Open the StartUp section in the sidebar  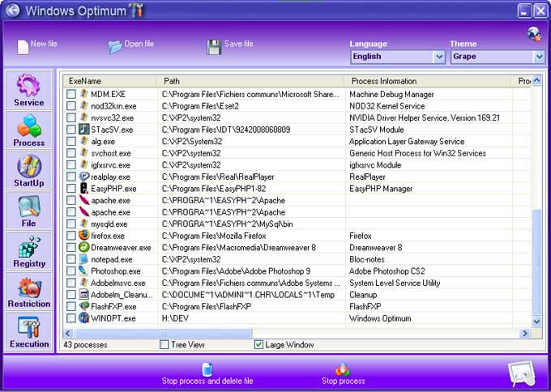(29, 171)
